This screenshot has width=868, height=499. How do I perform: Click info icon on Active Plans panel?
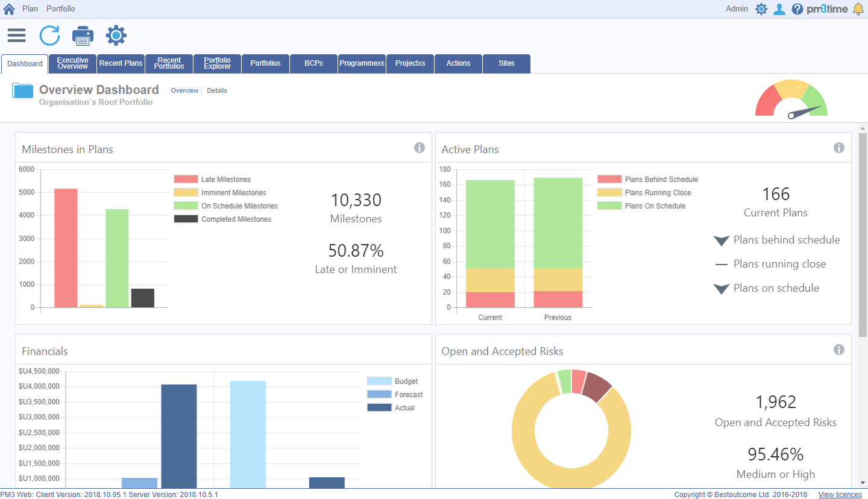tap(839, 148)
